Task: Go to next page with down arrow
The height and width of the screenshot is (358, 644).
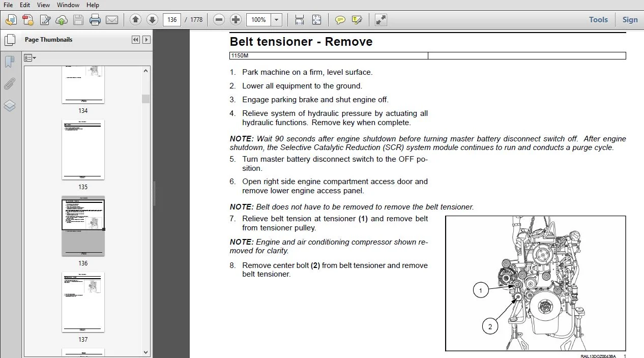Action: coord(152,20)
